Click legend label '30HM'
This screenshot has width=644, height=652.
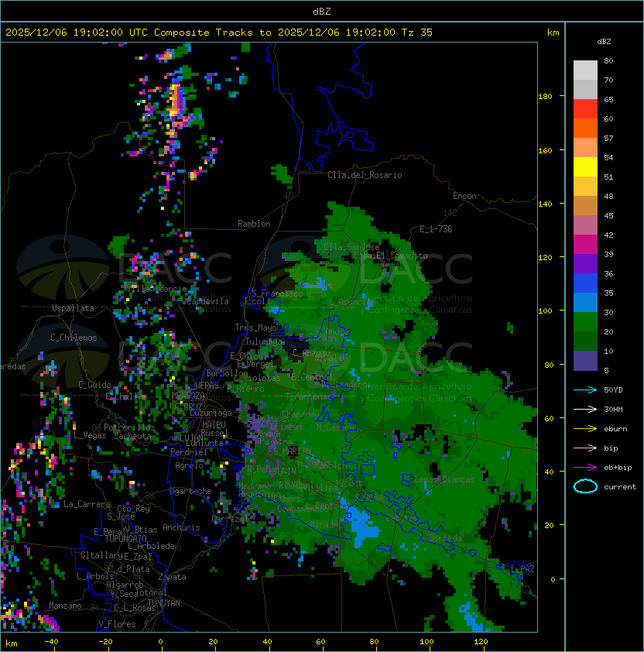pos(613,409)
